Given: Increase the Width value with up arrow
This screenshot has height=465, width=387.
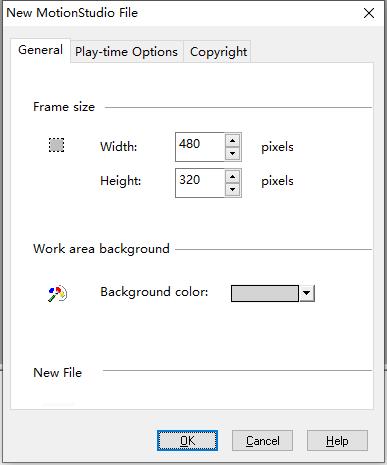Looking at the screenshot, I should tap(233, 141).
